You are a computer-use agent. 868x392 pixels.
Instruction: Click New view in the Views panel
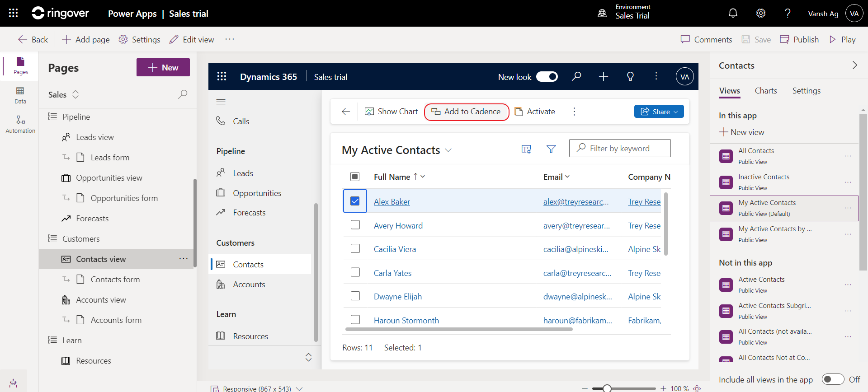[742, 132]
